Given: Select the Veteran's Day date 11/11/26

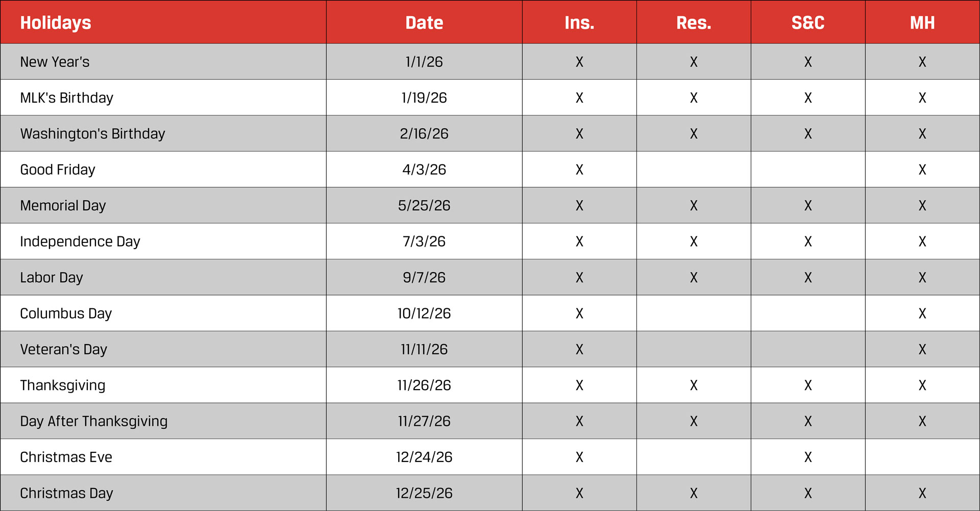Looking at the screenshot, I should tap(424, 349).
